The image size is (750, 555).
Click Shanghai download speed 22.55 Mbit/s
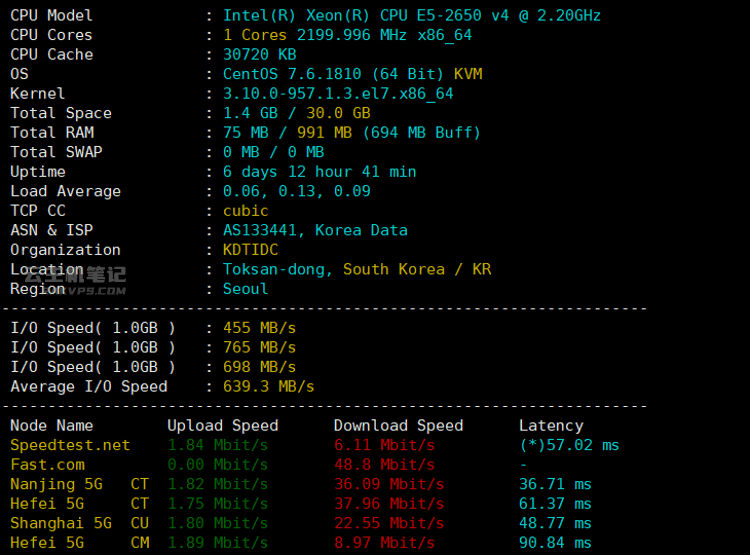[x=389, y=523]
